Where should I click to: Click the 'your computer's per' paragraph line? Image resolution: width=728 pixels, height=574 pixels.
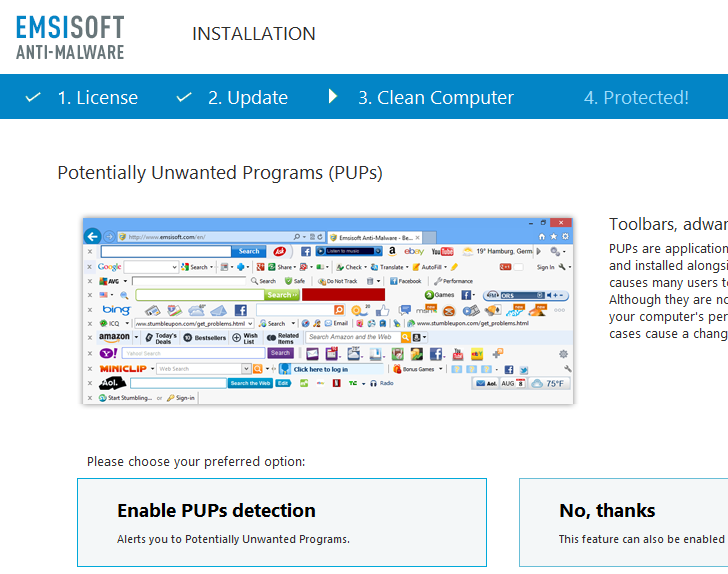click(668, 317)
